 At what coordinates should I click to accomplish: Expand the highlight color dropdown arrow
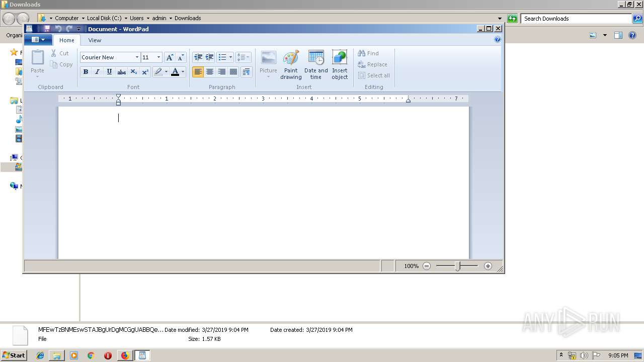pyautogui.click(x=166, y=72)
